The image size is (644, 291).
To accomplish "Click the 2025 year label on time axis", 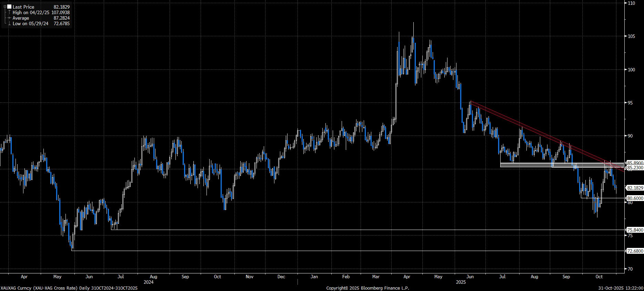I will click(x=461, y=282).
